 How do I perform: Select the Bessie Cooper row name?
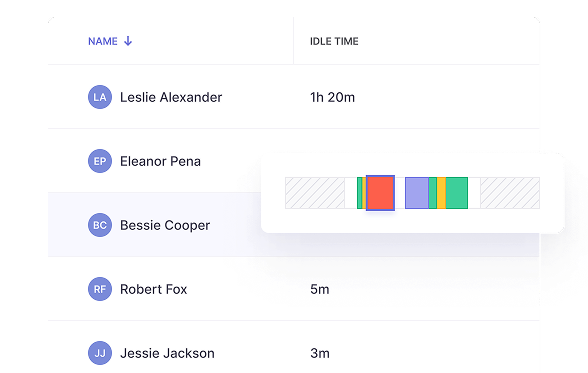(165, 225)
